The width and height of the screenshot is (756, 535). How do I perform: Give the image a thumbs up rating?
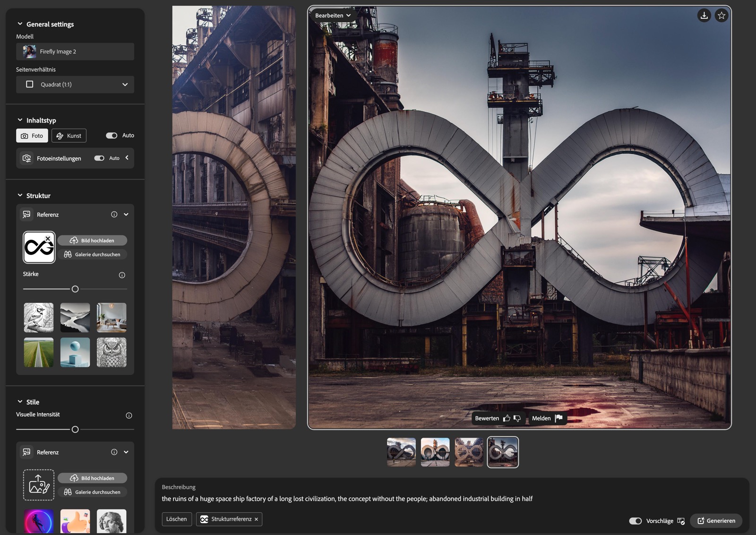(x=507, y=418)
